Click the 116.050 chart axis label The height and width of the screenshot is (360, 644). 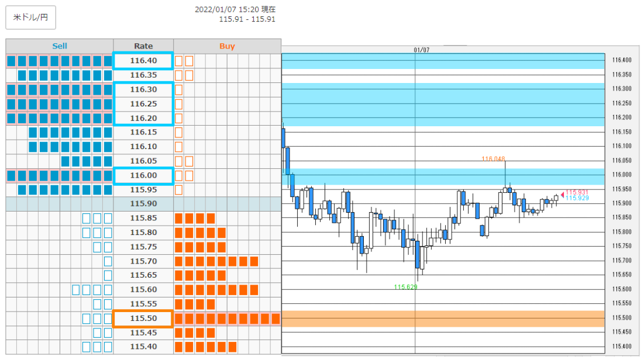[x=622, y=161]
